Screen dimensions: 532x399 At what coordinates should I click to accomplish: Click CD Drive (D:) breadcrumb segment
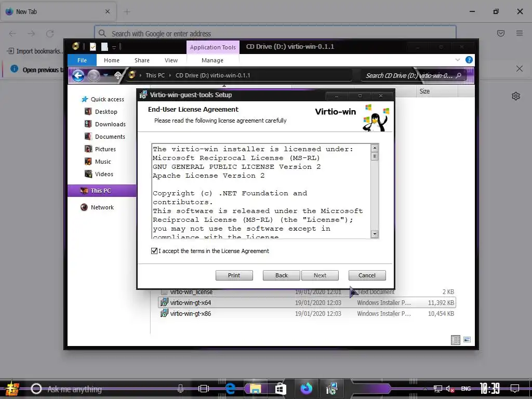coord(212,75)
